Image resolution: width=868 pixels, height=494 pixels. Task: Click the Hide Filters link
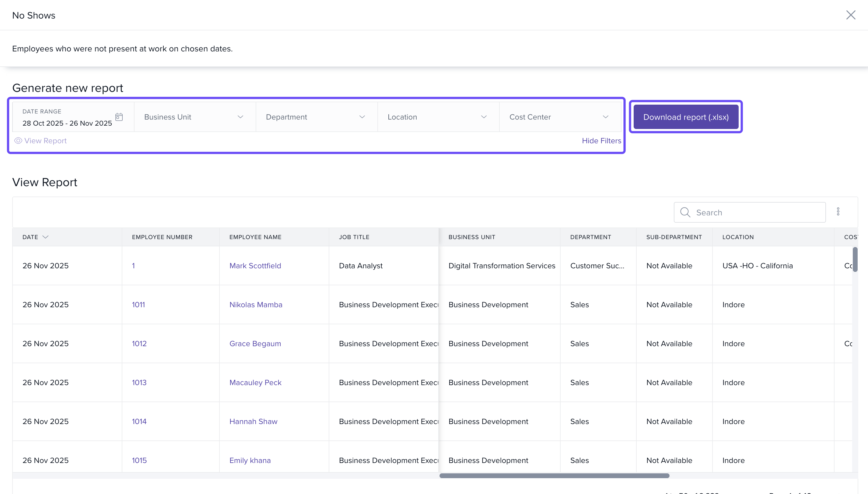click(601, 141)
